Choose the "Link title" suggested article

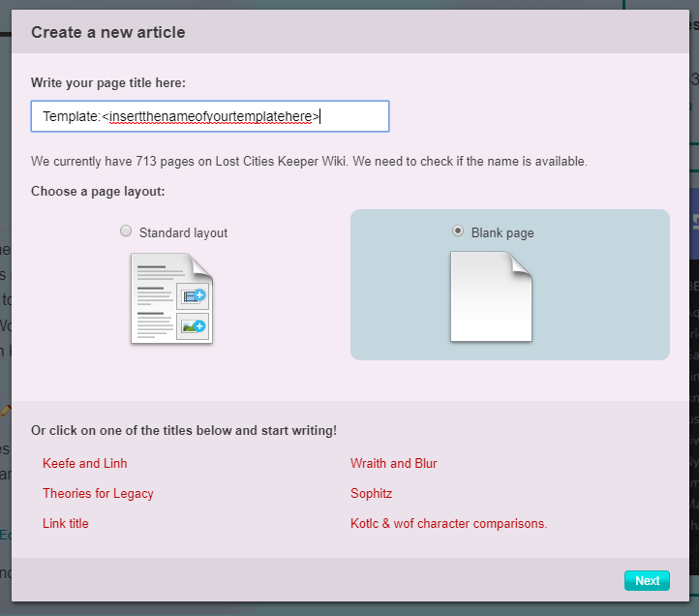[x=65, y=524]
